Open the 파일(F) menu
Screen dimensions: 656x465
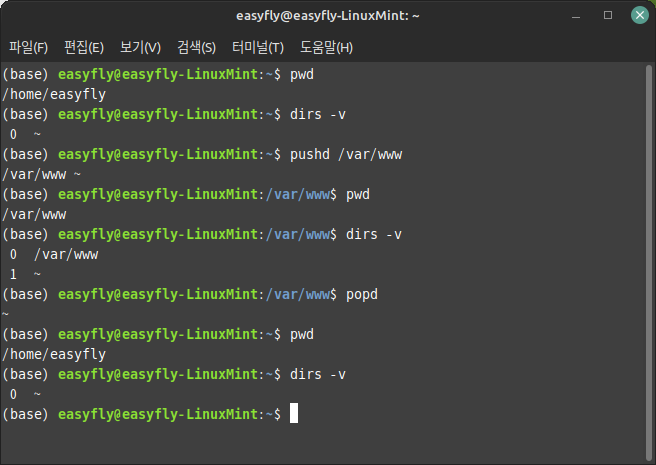[x=28, y=47]
